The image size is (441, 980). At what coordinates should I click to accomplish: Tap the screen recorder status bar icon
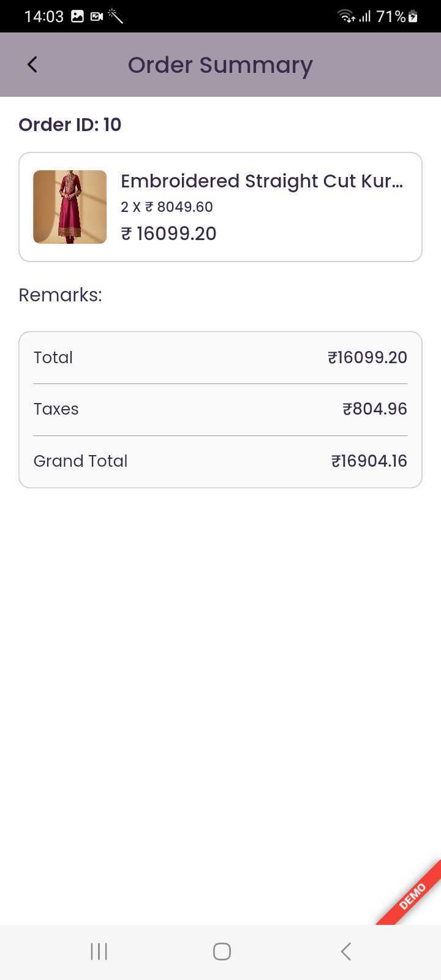pos(96,17)
